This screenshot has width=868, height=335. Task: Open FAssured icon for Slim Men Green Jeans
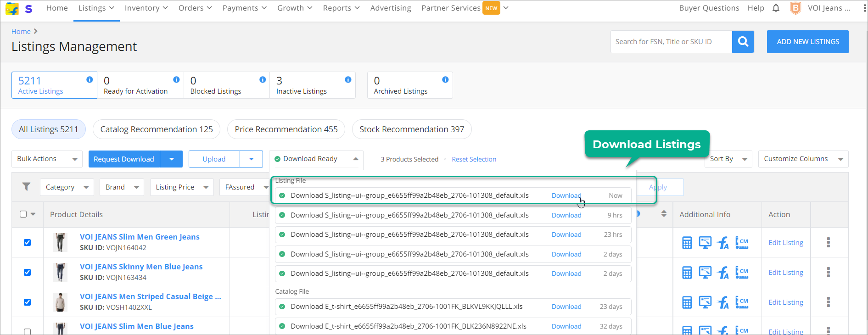coord(723,243)
